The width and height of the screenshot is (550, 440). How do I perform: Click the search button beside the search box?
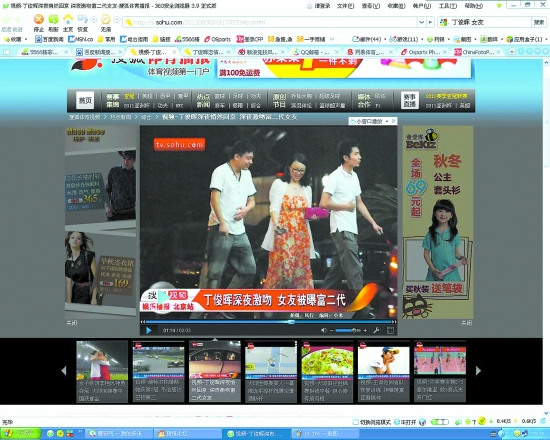tap(539, 22)
